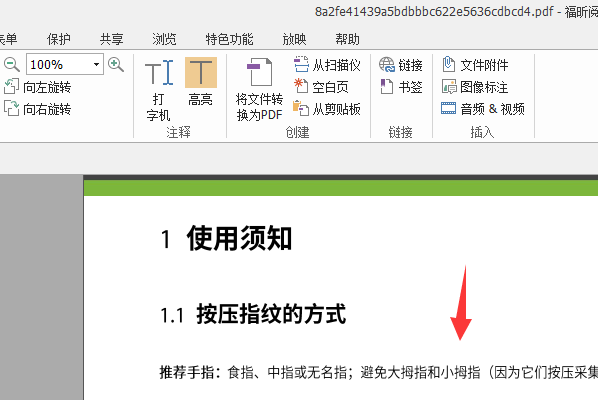Image resolution: width=598 pixels, height=400 pixels.
Task: Insert a link (链接) with globe icon
Action: click(401, 65)
